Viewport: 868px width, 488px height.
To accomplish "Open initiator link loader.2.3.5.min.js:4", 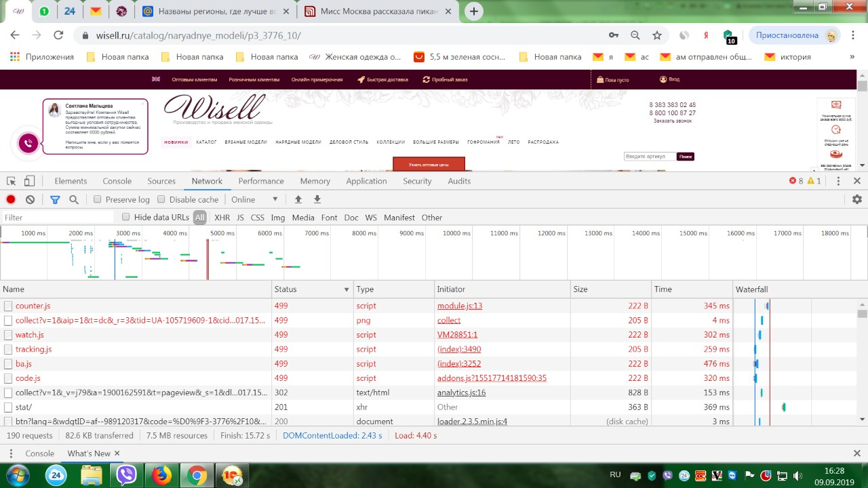I will point(472,422).
